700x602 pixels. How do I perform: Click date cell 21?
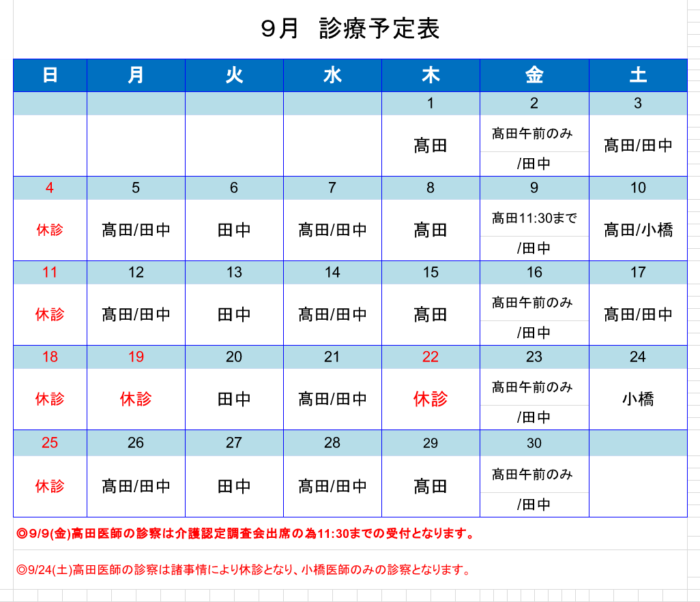coord(332,357)
